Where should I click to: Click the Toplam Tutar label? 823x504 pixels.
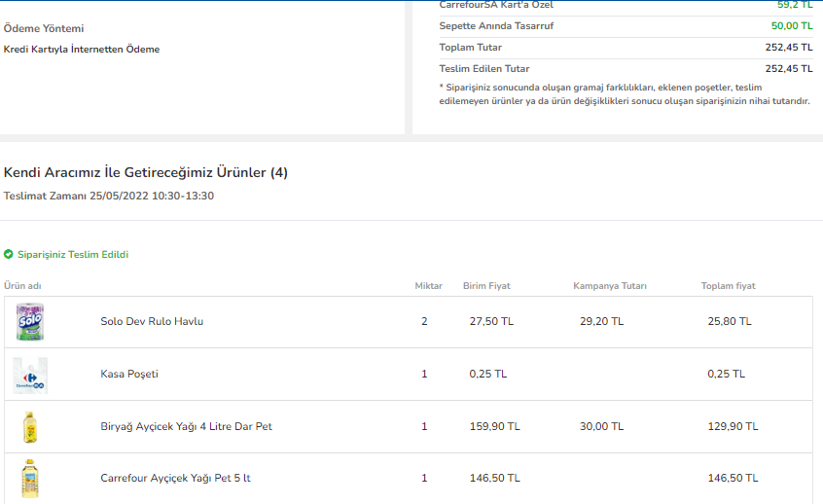(x=470, y=48)
